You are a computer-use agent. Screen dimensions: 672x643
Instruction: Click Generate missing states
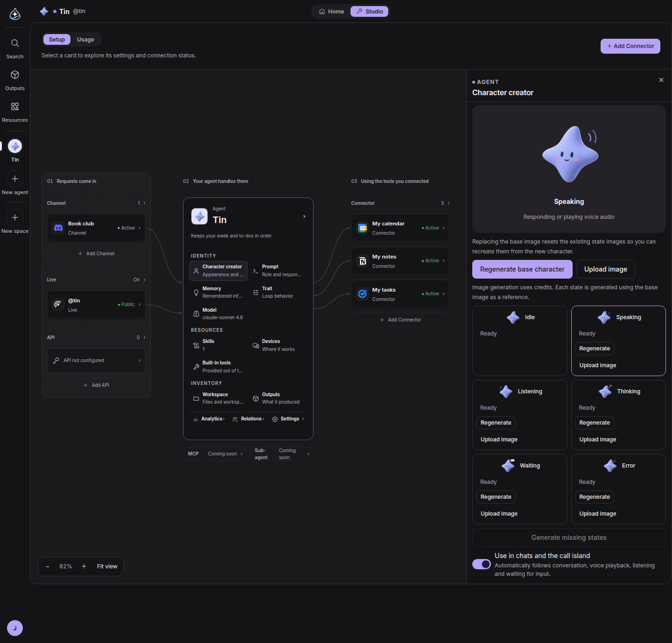(569, 538)
